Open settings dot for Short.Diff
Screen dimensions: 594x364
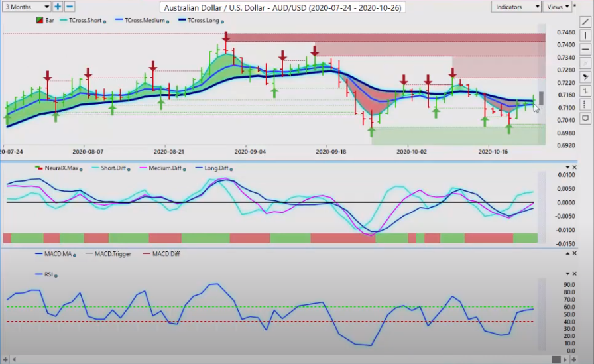point(129,169)
